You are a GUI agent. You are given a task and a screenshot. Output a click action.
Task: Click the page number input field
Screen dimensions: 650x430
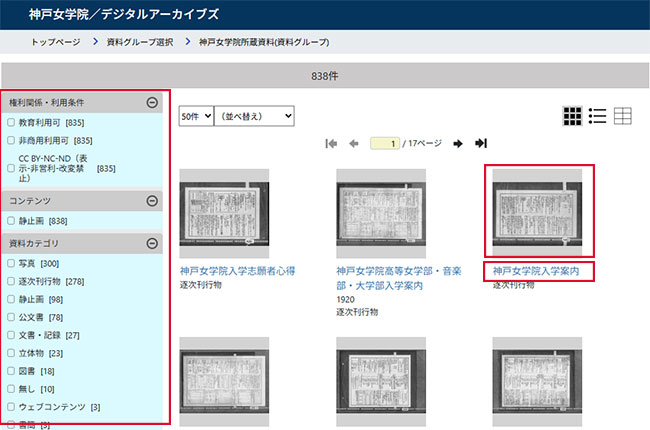[385, 143]
